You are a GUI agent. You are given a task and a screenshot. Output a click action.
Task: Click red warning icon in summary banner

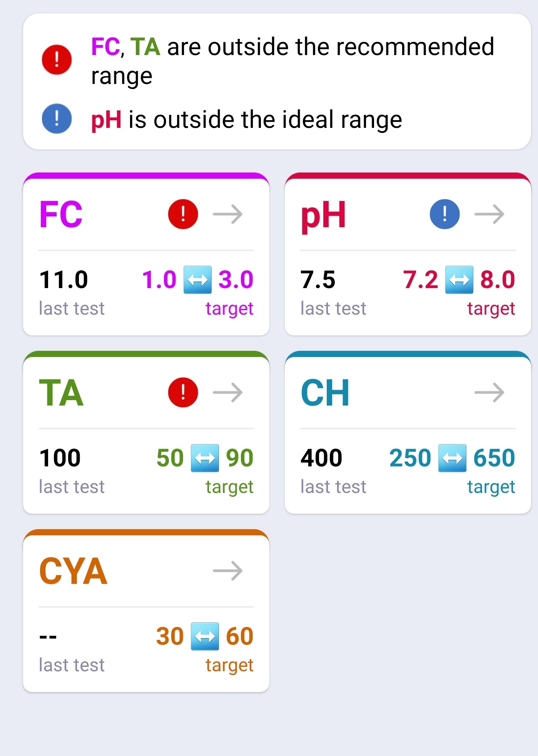click(57, 60)
